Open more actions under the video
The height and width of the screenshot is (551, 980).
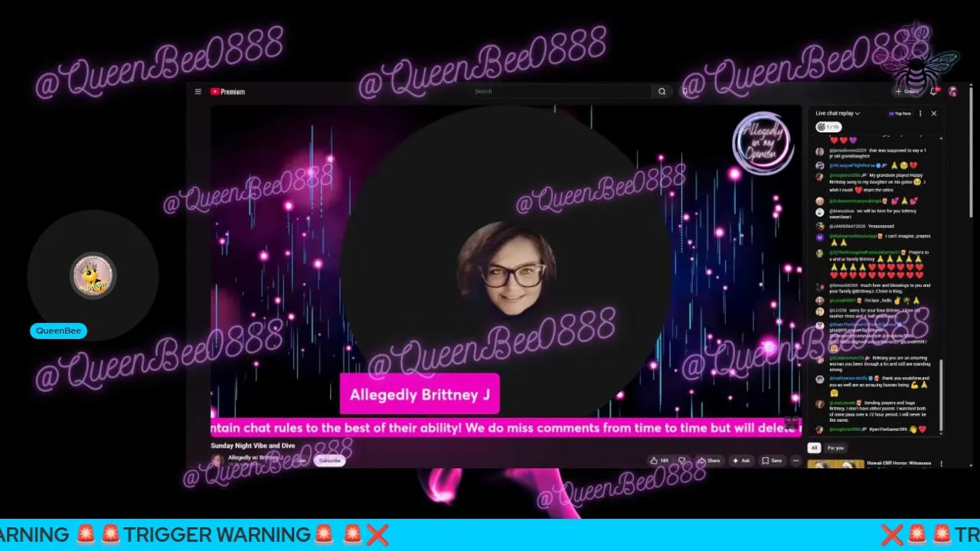pos(796,461)
